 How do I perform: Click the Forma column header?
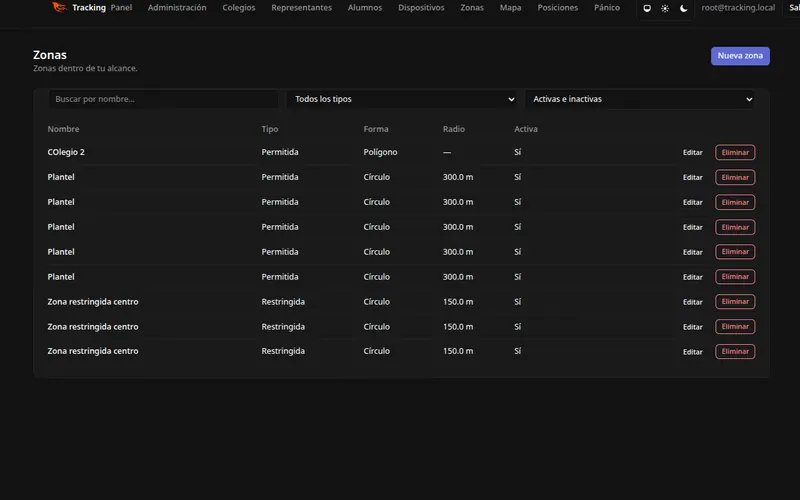click(376, 129)
